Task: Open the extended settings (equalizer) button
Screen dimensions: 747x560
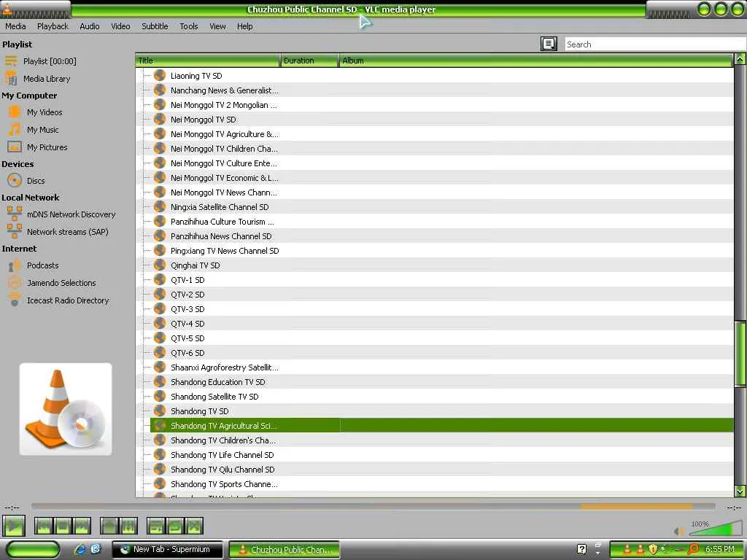Action: pyautogui.click(x=128, y=526)
